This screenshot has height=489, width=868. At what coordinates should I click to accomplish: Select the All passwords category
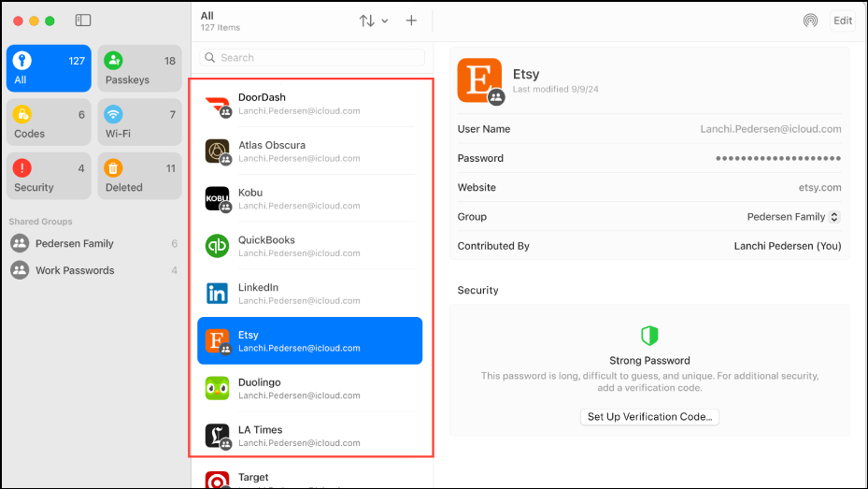(49, 68)
